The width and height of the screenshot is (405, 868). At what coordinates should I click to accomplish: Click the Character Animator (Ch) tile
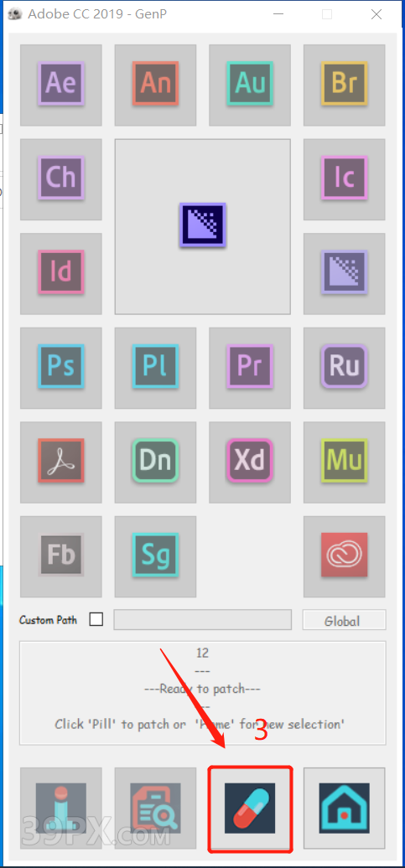point(61,179)
